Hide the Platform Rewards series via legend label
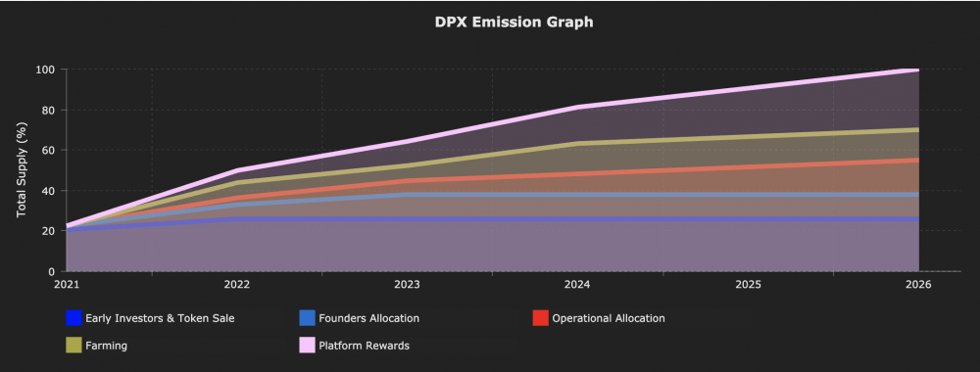 point(364,346)
